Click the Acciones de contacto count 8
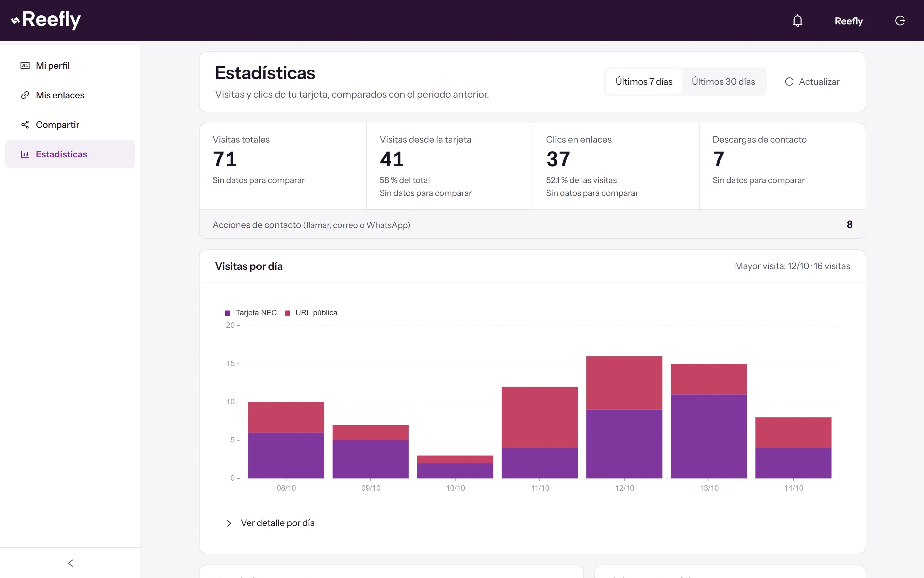This screenshot has height=578, width=924. [x=850, y=224]
